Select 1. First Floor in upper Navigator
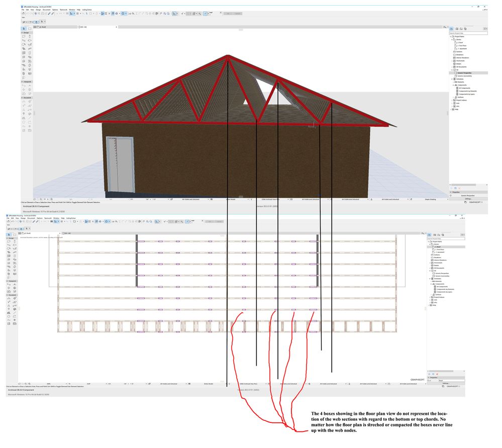 pos(462,46)
